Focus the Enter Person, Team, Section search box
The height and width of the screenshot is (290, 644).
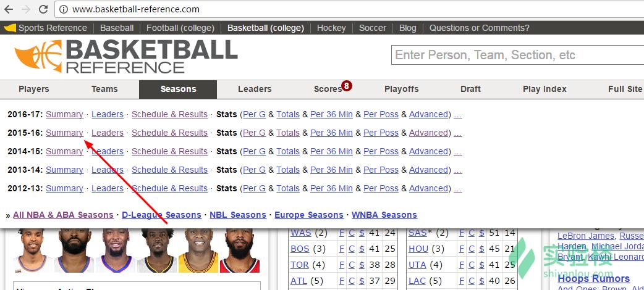[517, 55]
